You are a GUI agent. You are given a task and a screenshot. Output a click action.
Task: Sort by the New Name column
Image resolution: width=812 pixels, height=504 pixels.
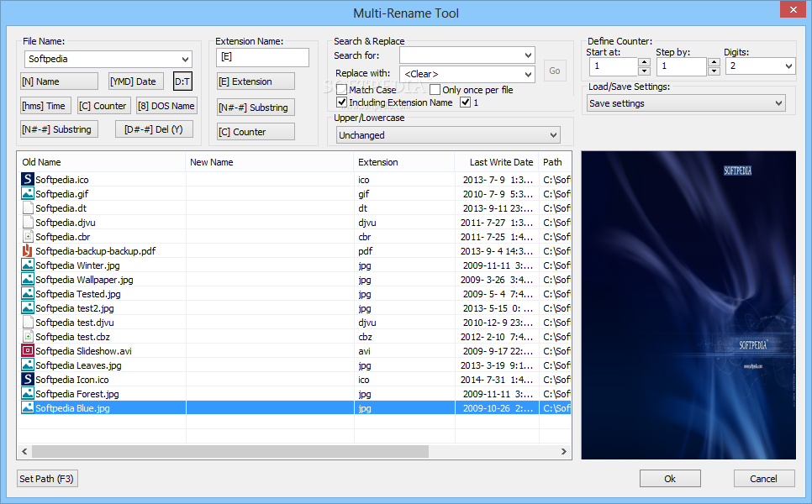pos(269,162)
